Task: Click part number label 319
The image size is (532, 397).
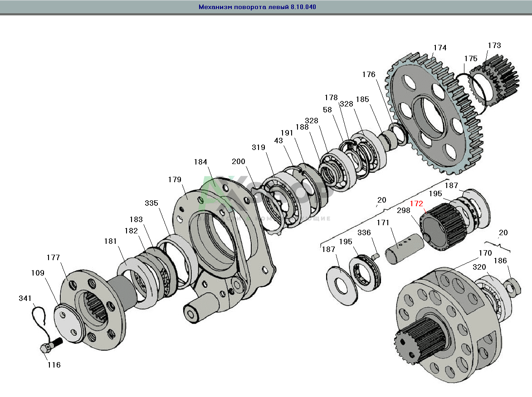Action: pyautogui.click(x=259, y=147)
